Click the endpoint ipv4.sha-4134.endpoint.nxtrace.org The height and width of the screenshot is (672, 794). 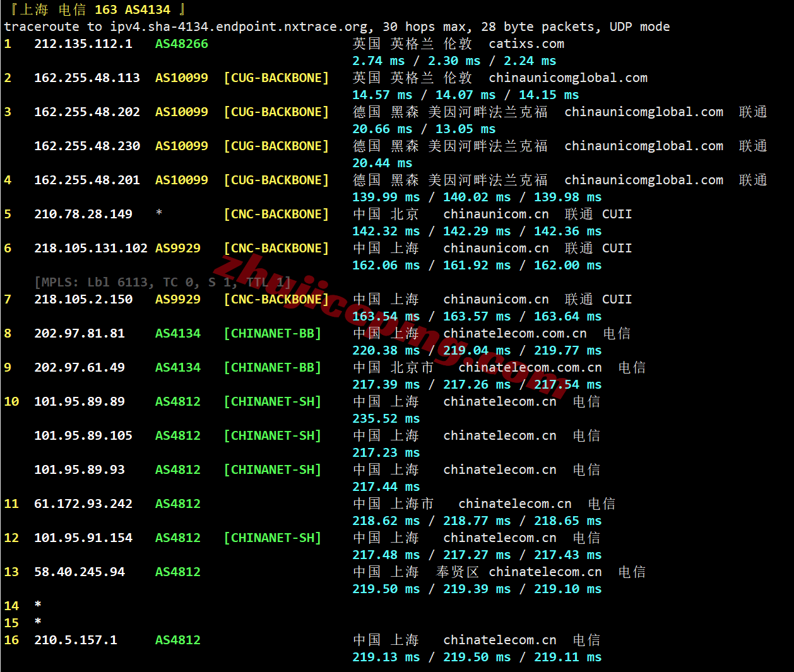239,27
